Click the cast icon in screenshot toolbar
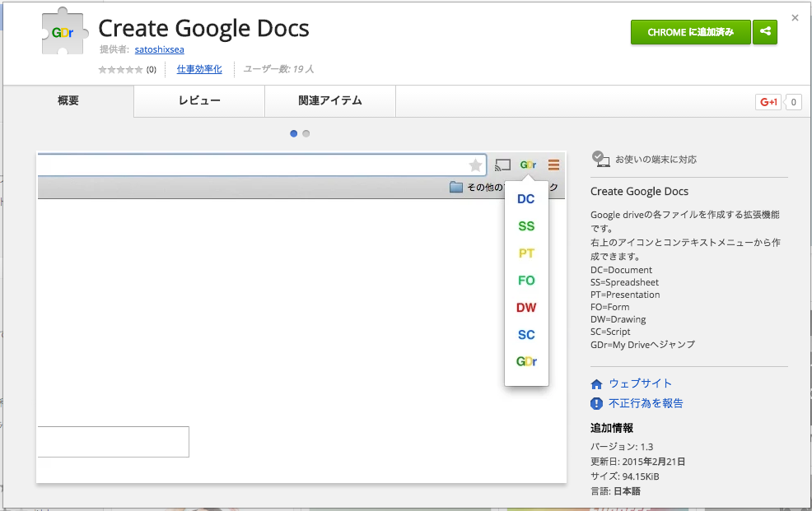The image size is (812, 511). [502, 165]
